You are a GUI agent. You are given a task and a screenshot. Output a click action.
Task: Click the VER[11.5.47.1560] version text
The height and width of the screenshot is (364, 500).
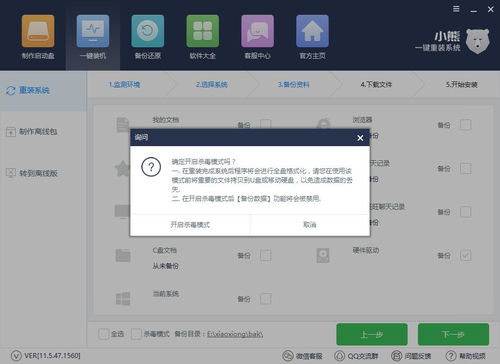click(x=52, y=356)
